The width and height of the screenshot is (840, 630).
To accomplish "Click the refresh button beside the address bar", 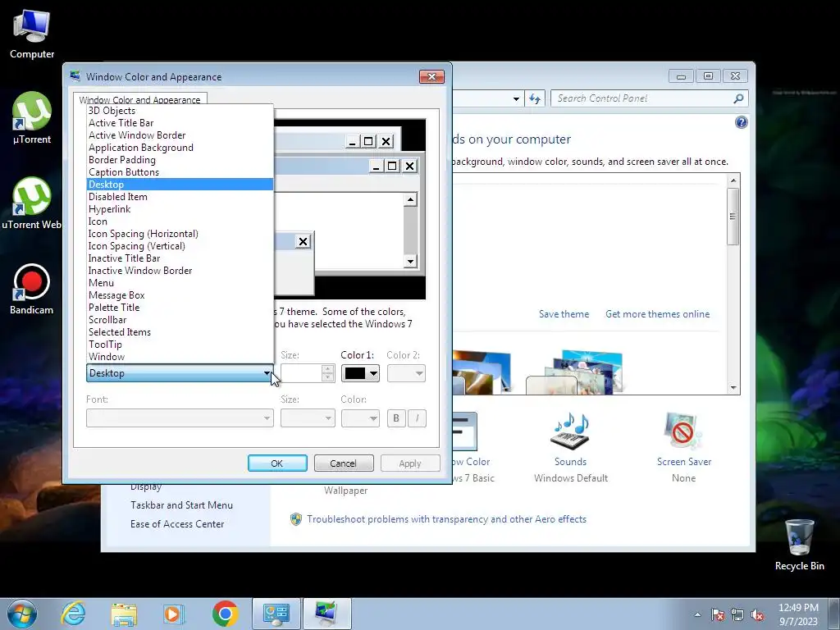I will click(535, 98).
